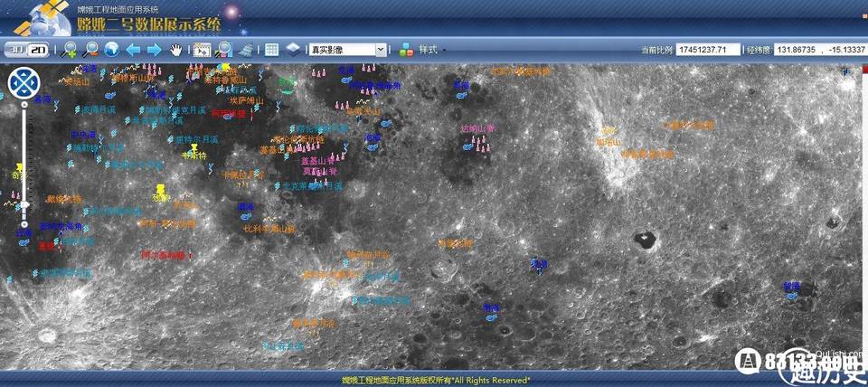
Task: Click the 盖基山脊 map label
Action: (318, 161)
